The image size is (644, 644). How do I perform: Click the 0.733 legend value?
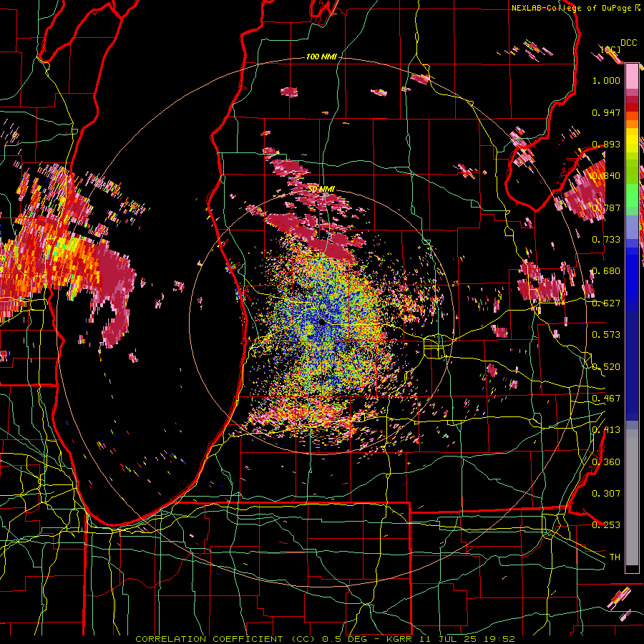pyautogui.click(x=606, y=240)
